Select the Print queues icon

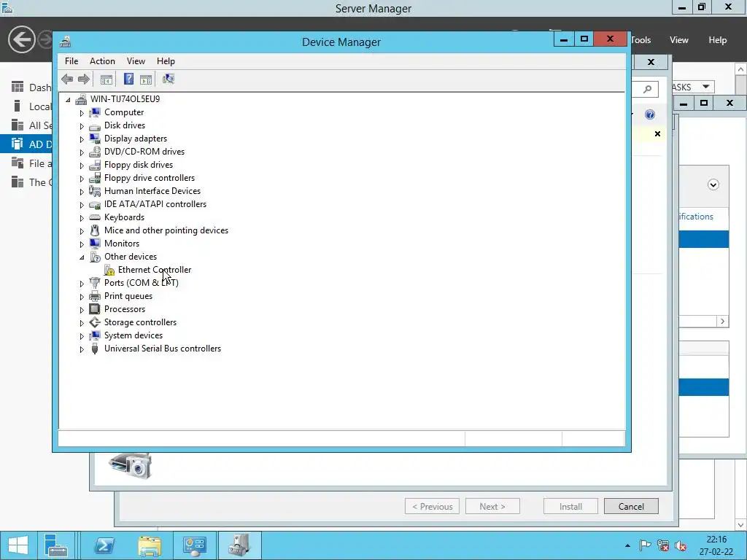point(95,296)
